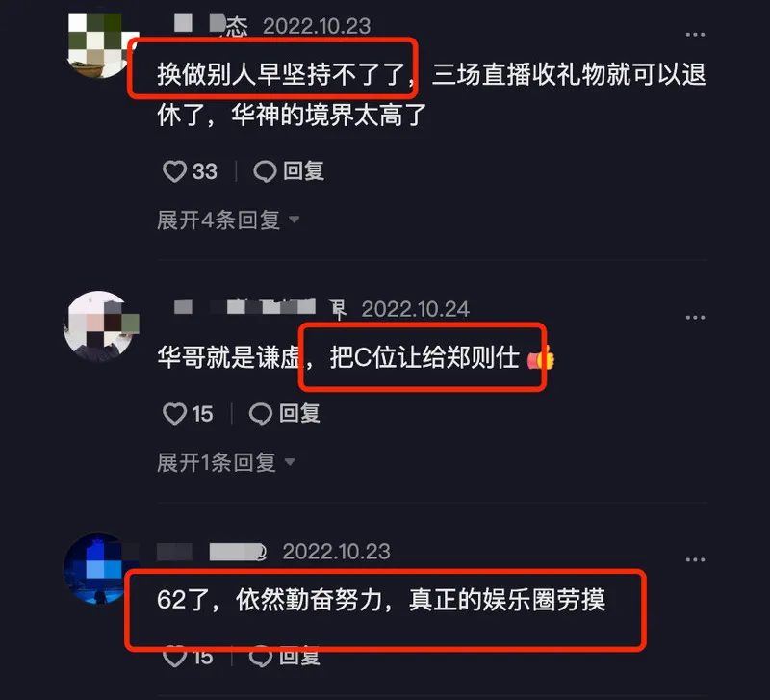Open username next to 2022.10.24 date

point(260,308)
